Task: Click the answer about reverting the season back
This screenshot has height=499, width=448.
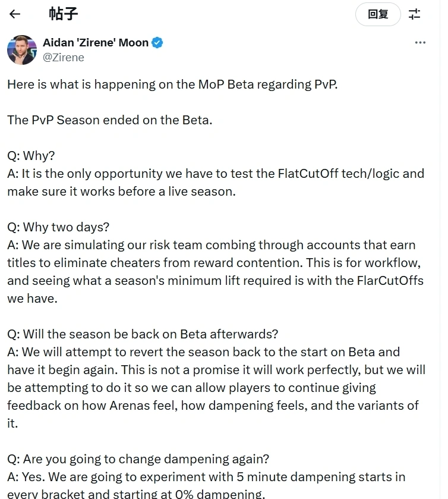Action: pos(216,388)
